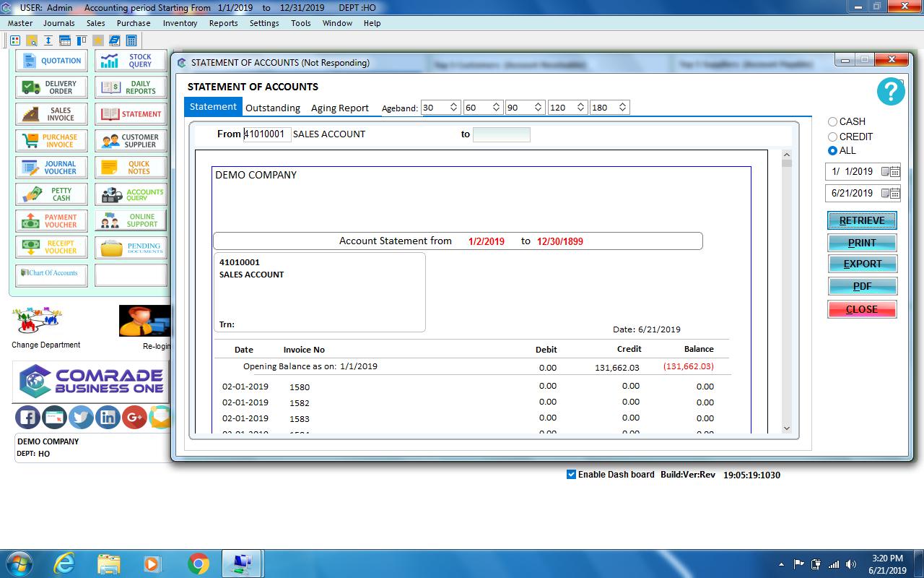Open the company's Facebook page icon
The image size is (924, 578).
(27, 417)
